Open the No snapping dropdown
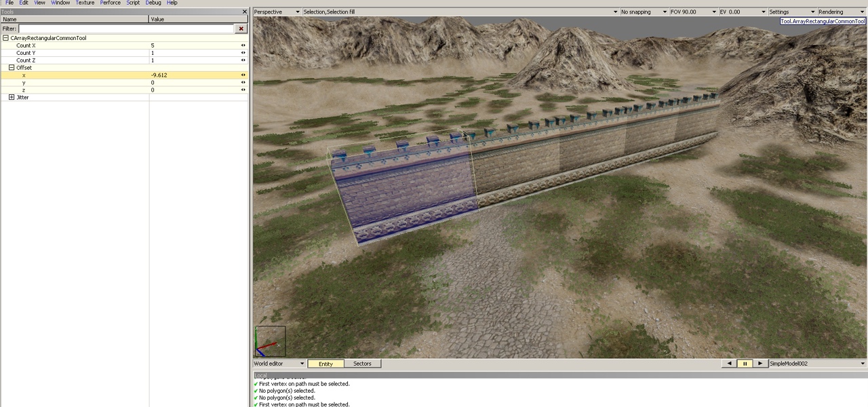 [644, 12]
